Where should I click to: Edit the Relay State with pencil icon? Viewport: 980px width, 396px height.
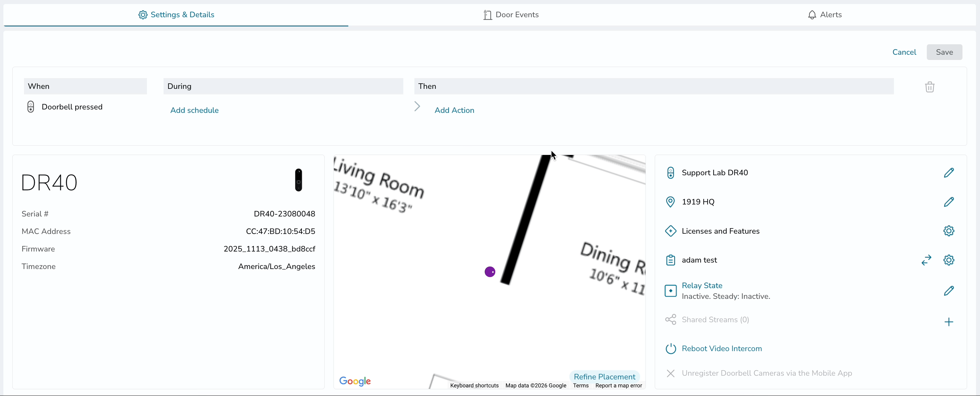click(x=948, y=291)
